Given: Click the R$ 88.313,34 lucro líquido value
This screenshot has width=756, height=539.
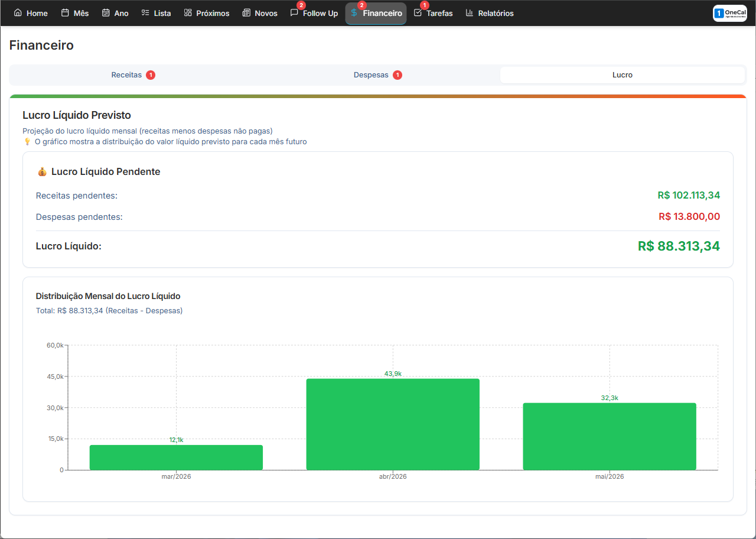Looking at the screenshot, I should pos(679,246).
